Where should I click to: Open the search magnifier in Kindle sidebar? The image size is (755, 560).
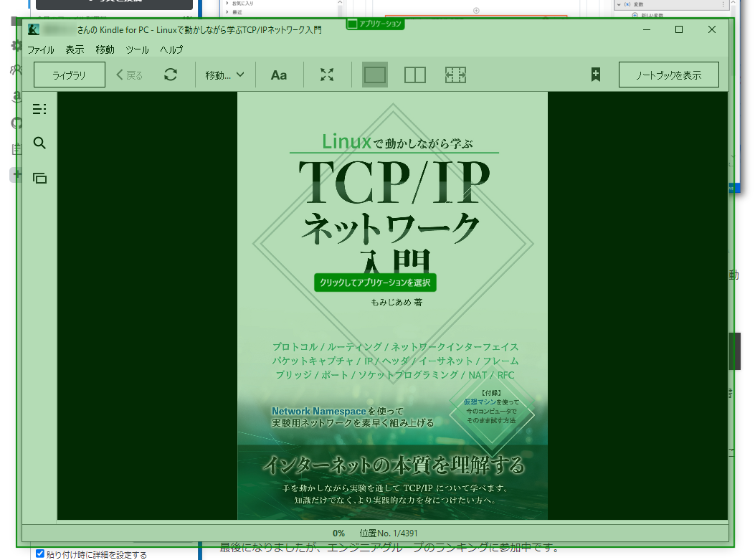pos(39,143)
